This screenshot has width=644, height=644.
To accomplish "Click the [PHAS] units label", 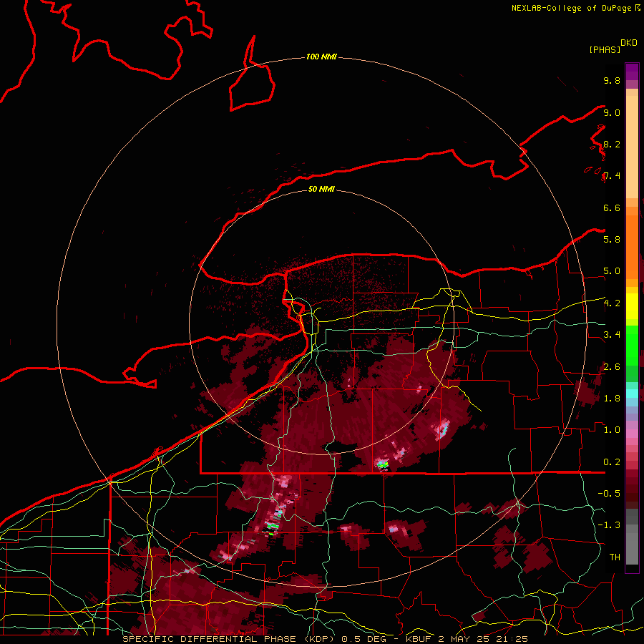I will pyautogui.click(x=605, y=50).
